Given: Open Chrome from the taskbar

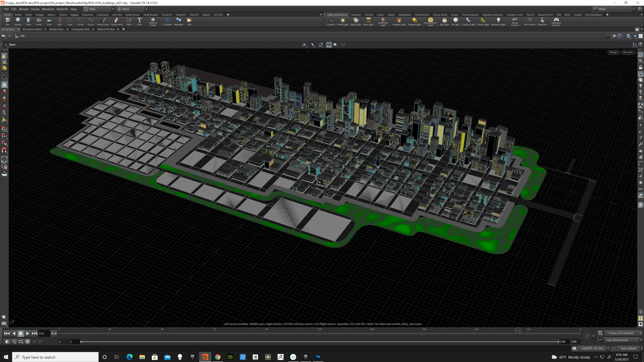Looking at the screenshot, I should (x=218, y=357).
